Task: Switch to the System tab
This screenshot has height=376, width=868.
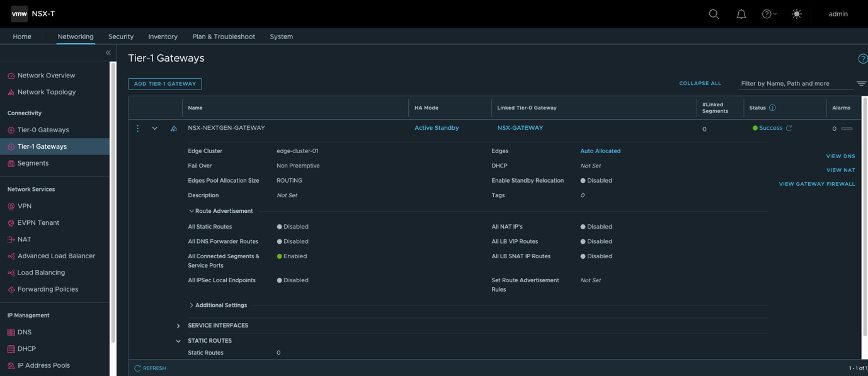Action: [281, 37]
